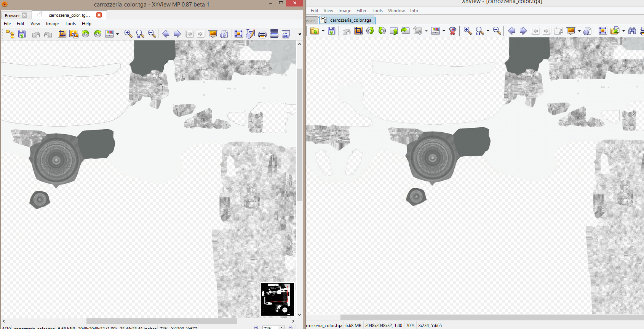Click the red-eye correction icon in right window
The height and width of the screenshot is (329, 644).
pyautogui.click(x=452, y=31)
